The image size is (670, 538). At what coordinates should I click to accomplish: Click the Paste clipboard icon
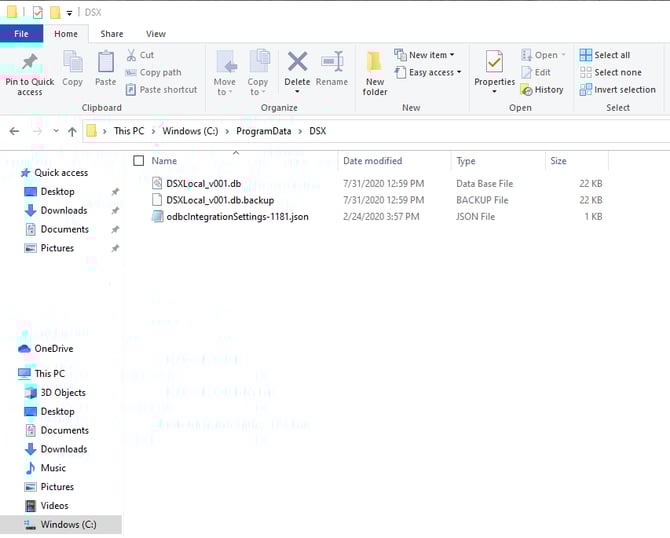(x=106, y=62)
